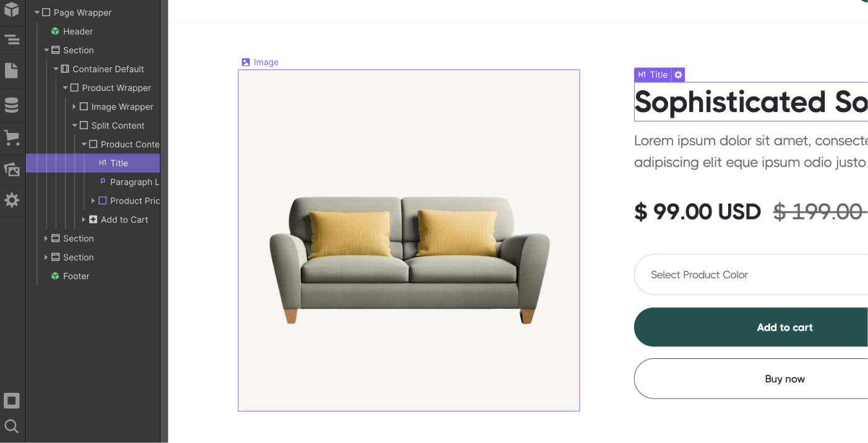The image size is (868, 443).
Task: Open the Select Product Color dropdown
Action: [742, 274]
